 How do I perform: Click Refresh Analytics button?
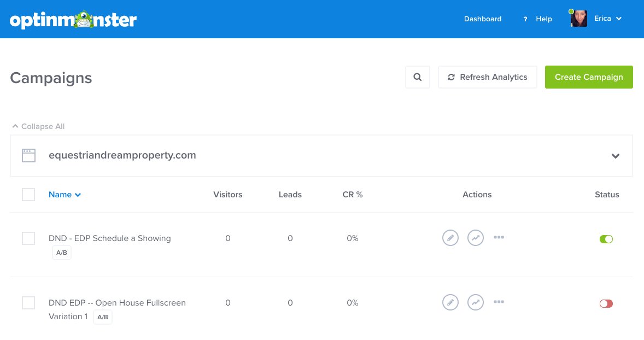pyautogui.click(x=488, y=77)
